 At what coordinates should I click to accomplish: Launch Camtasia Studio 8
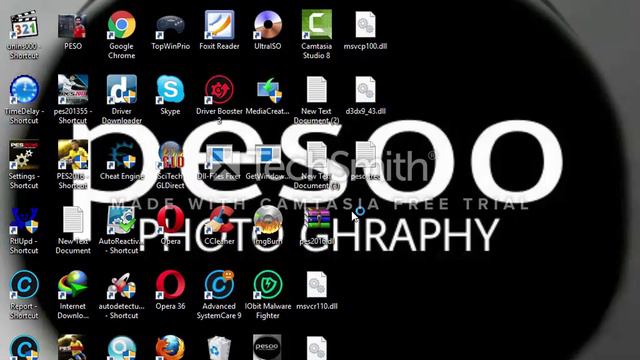pos(317,25)
